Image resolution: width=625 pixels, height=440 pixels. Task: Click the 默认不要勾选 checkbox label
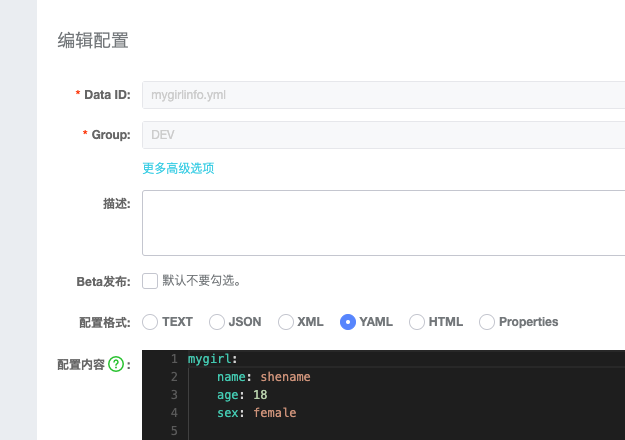coord(201,280)
